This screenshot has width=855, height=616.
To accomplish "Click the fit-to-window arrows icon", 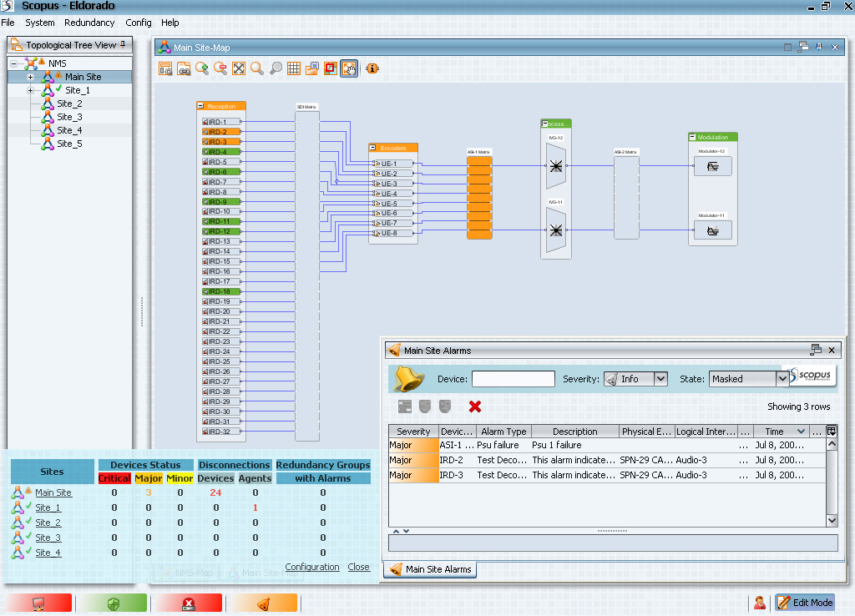I will 239,68.
